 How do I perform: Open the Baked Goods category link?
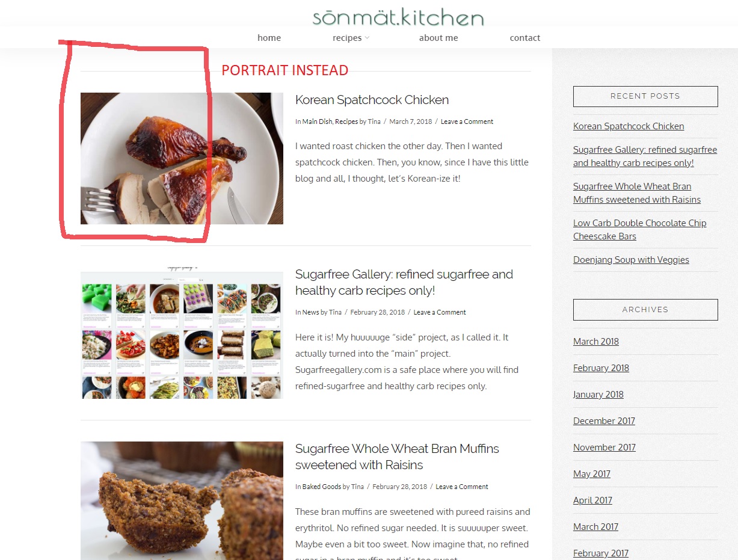[x=322, y=487]
